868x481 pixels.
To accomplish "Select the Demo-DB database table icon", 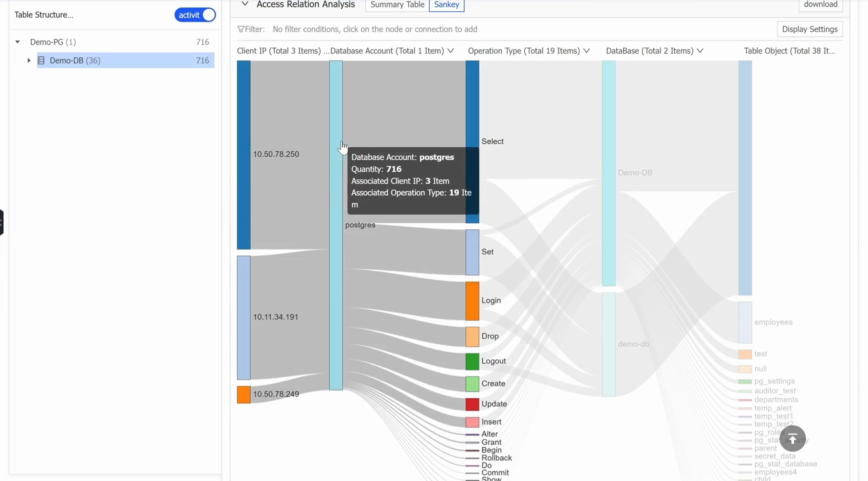I will 41,61.
